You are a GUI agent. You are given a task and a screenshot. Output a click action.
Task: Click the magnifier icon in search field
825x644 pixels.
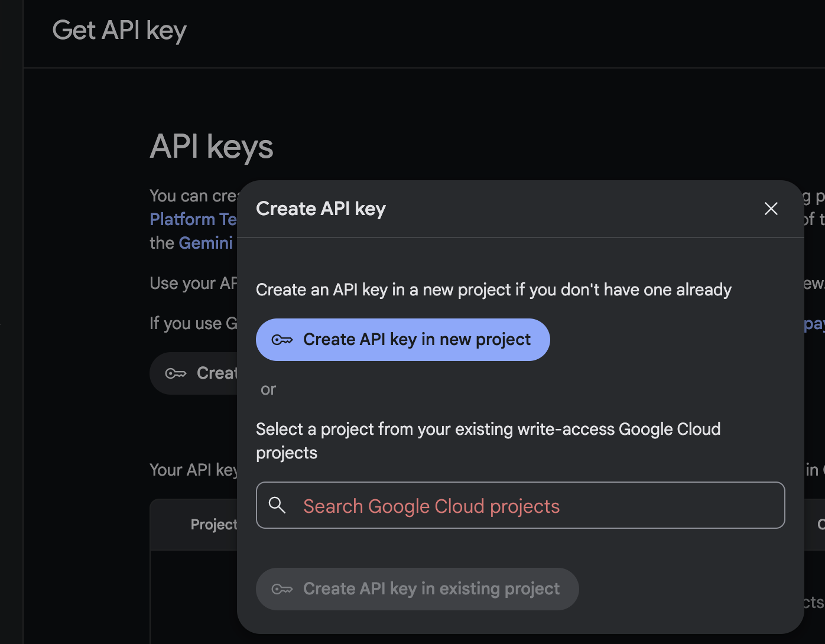(277, 505)
